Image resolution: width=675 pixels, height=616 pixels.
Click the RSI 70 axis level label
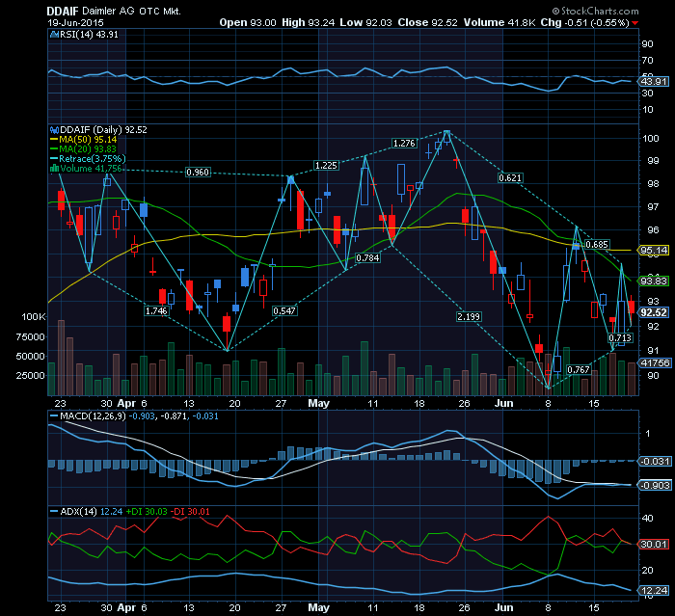[x=647, y=61]
